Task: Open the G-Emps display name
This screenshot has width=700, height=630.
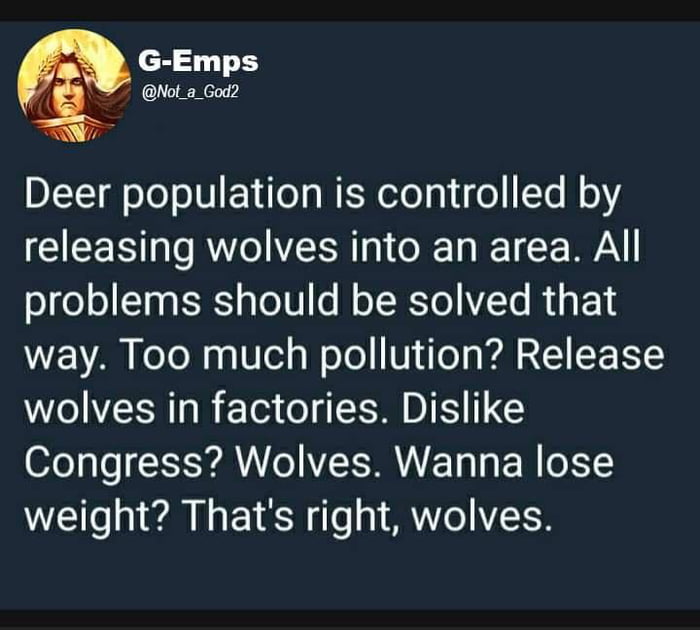Action: (197, 61)
